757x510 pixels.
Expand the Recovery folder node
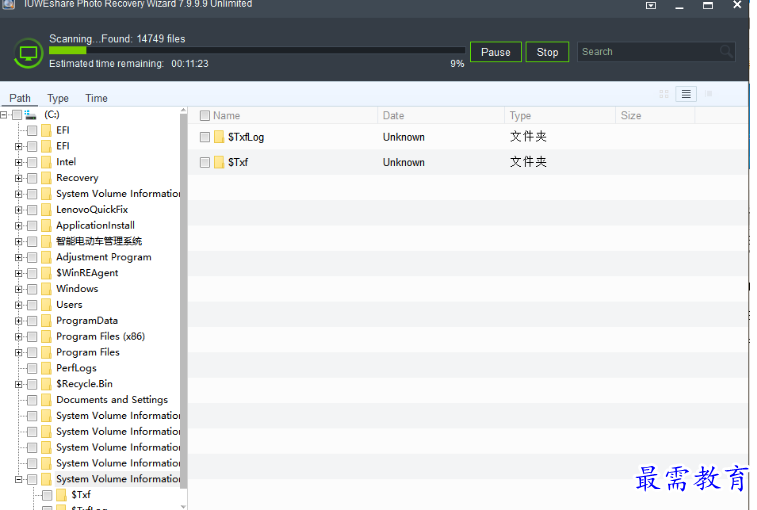18,178
